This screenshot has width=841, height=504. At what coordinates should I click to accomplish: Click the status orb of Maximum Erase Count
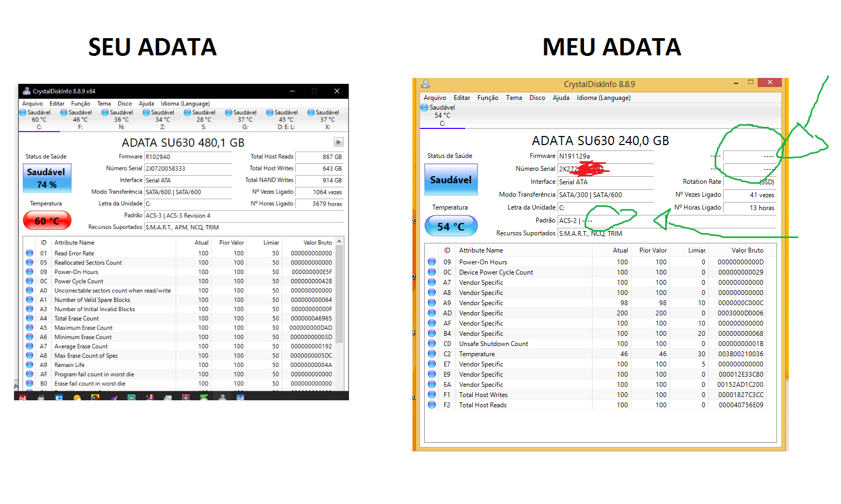click(x=30, y=328)
